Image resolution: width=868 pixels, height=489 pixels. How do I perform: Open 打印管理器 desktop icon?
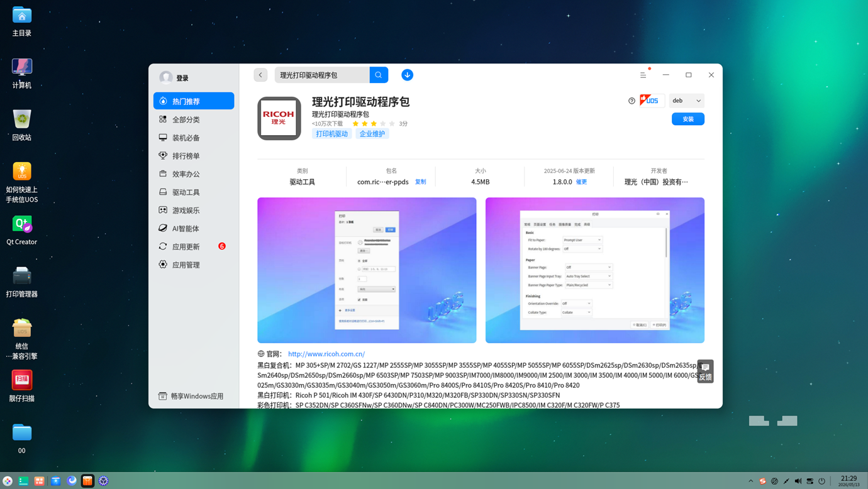click(22, 282)
